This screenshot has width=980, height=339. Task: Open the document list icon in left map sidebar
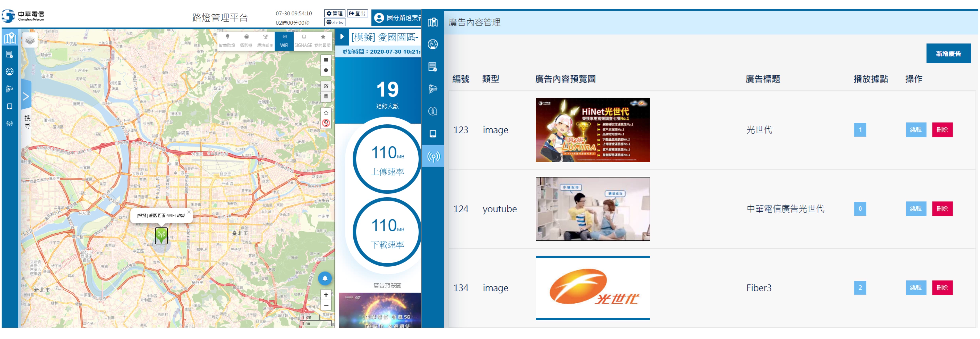9,54
